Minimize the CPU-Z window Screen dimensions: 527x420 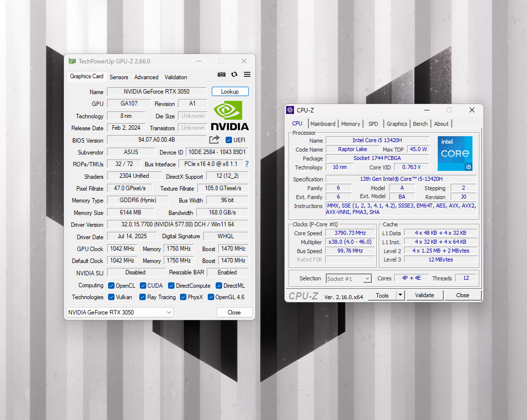coord(426,110)
